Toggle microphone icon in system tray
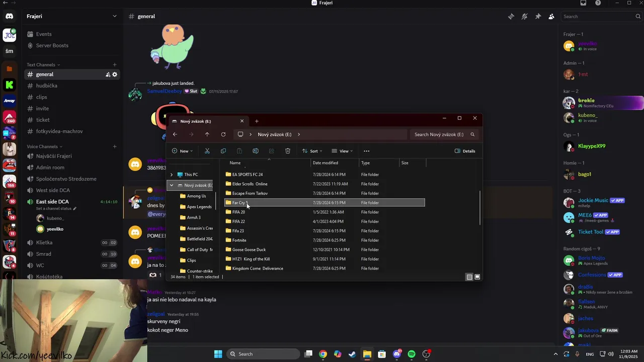The image size is (644, 362). [578, 354]
